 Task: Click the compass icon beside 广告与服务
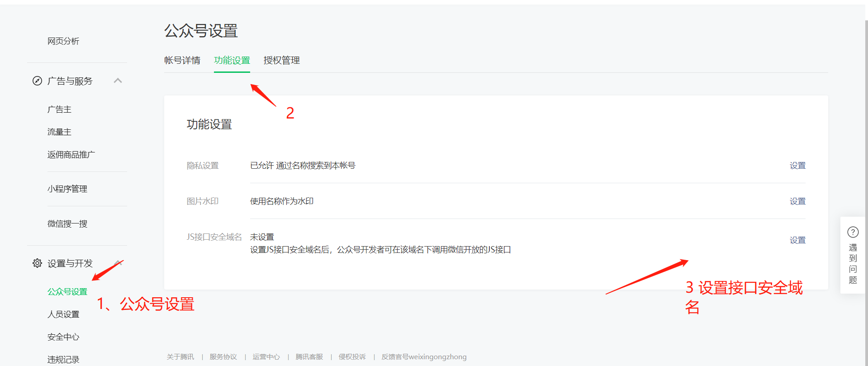(x=37, y=81)
